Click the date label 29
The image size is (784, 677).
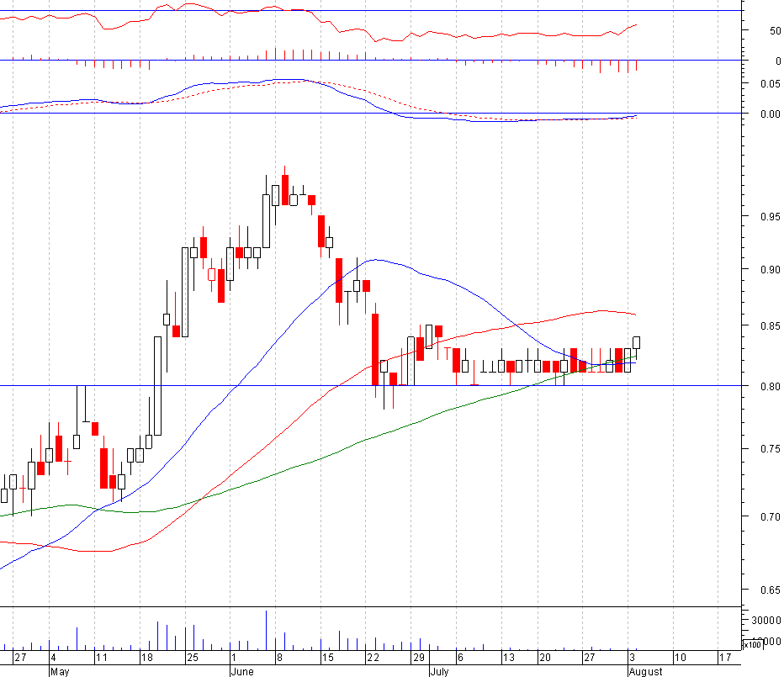[419, 657]
